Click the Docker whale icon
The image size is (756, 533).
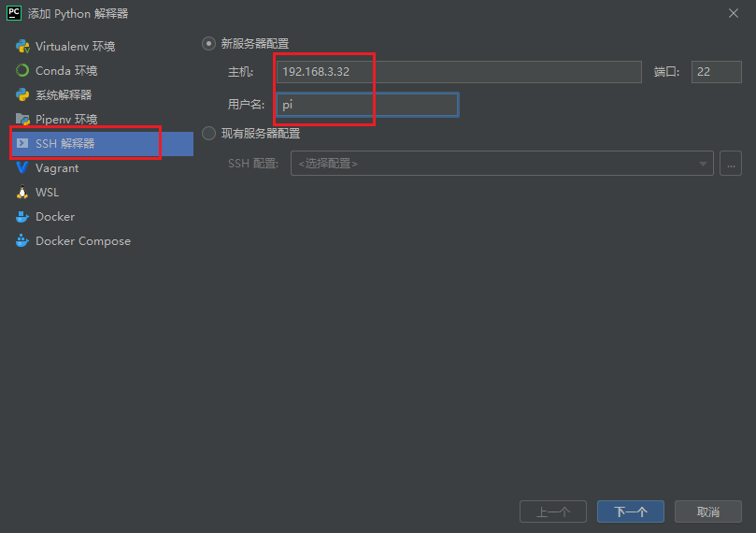pos(22,217)
